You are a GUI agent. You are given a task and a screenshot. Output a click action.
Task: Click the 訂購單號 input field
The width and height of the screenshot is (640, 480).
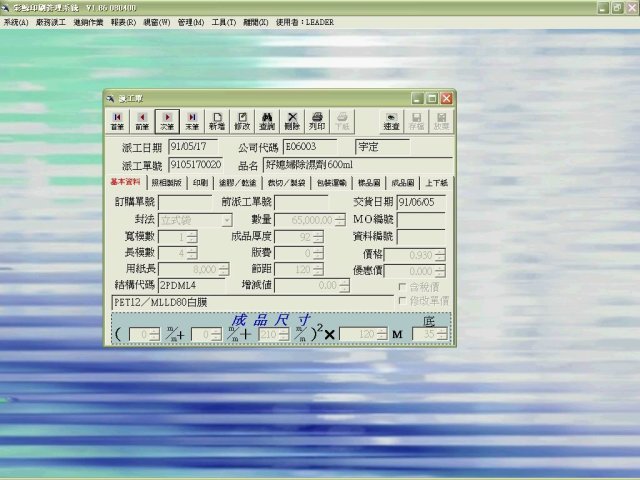point(184,202)
